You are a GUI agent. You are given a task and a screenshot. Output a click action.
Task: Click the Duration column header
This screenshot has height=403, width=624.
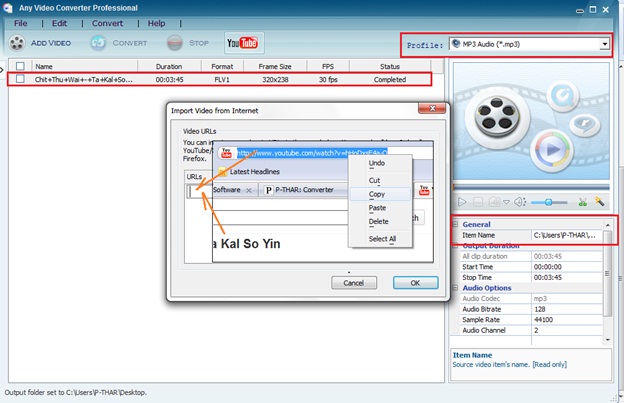(x=169, y=66)
